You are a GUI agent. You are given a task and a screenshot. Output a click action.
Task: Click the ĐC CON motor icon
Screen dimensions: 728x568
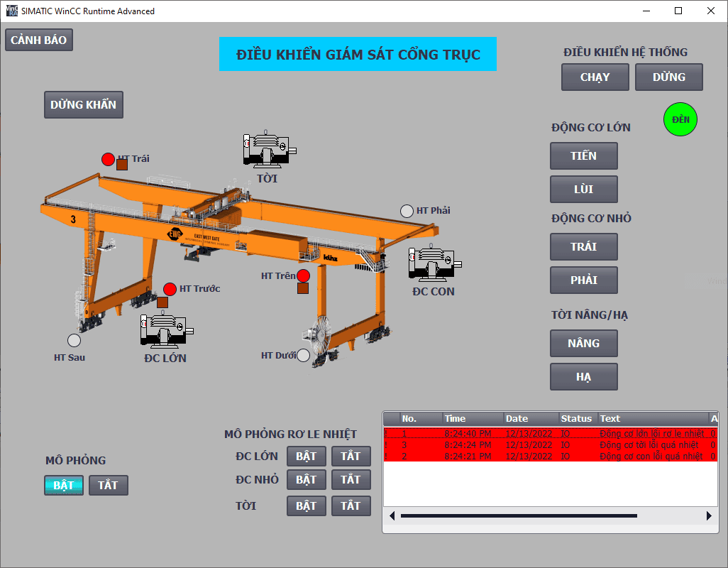point(434,263)
